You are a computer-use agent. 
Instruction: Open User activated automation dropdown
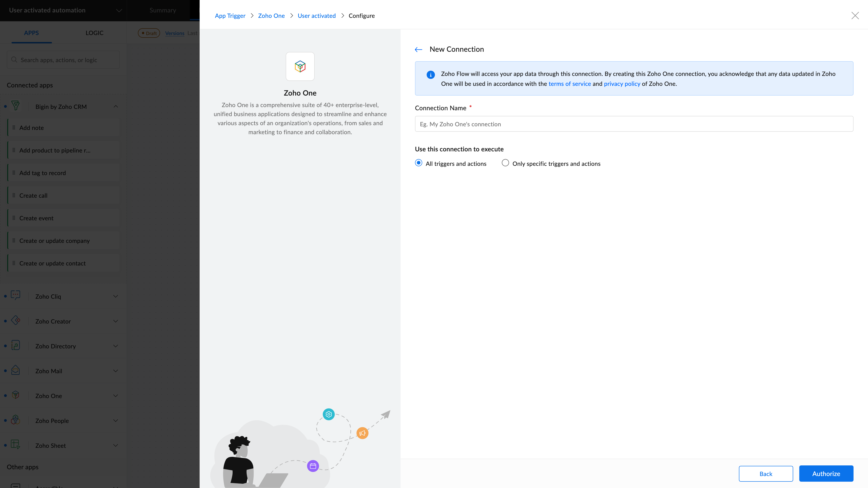(119, 10)
